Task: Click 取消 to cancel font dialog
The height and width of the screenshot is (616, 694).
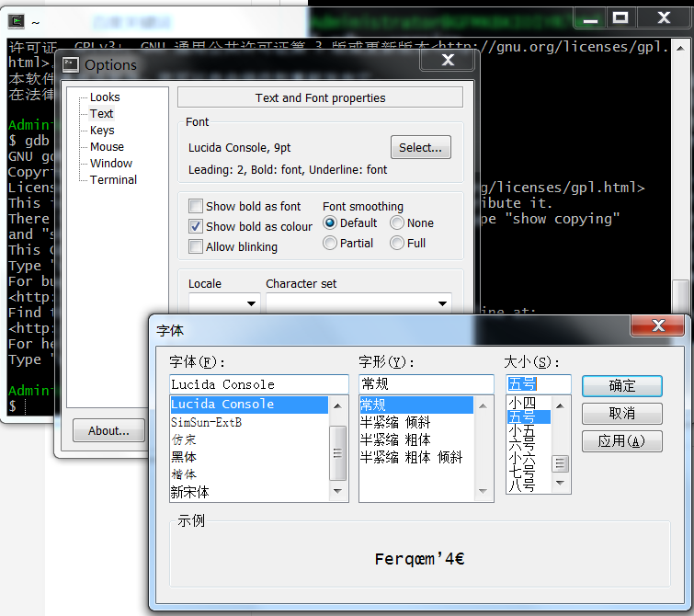Action: tap(622, 413)
